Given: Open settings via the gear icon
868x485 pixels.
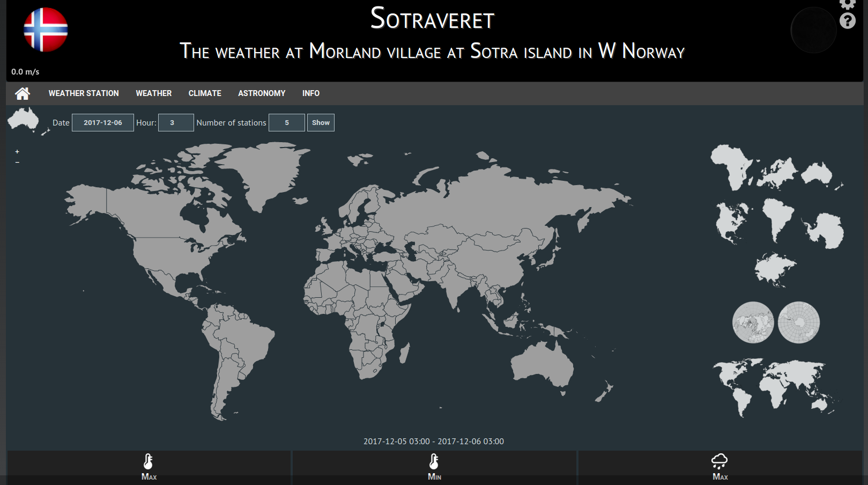Looking at the screenshot, I should 848,5.
